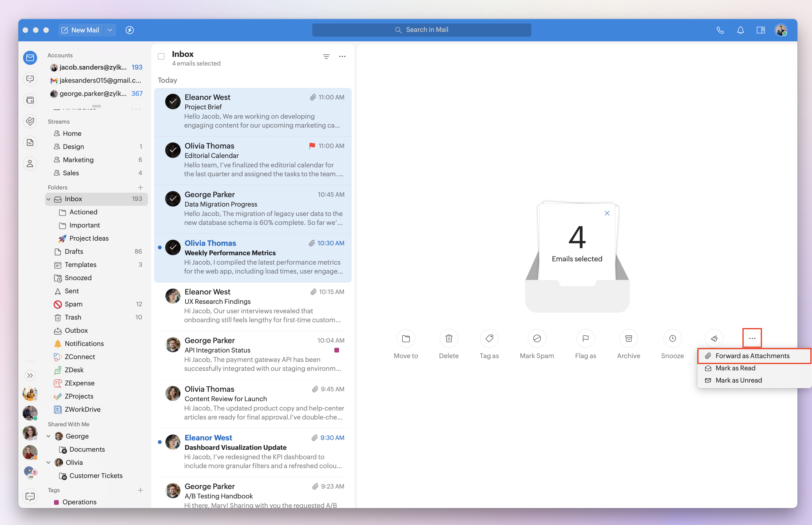The width and height of the screenshot is (812, 525).
Task: Deselect Eleanor West Project Brief email checkmark
Action: 173,102
